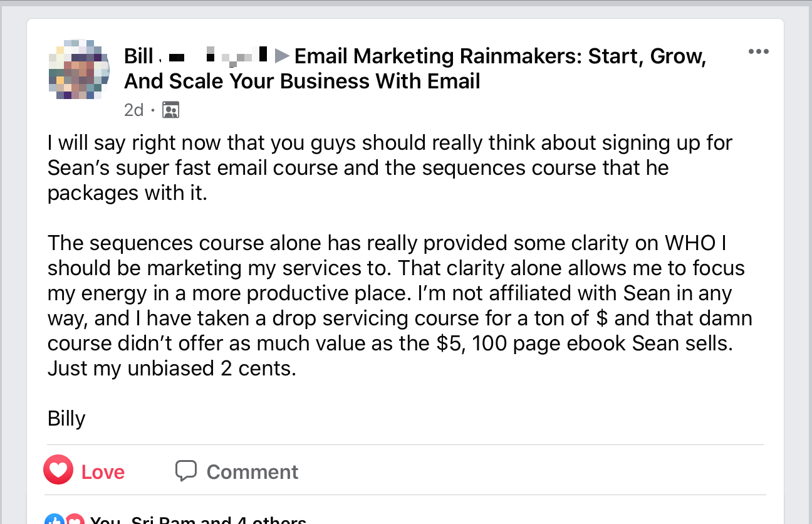Open the three-dot post options menu

(758, 51)
